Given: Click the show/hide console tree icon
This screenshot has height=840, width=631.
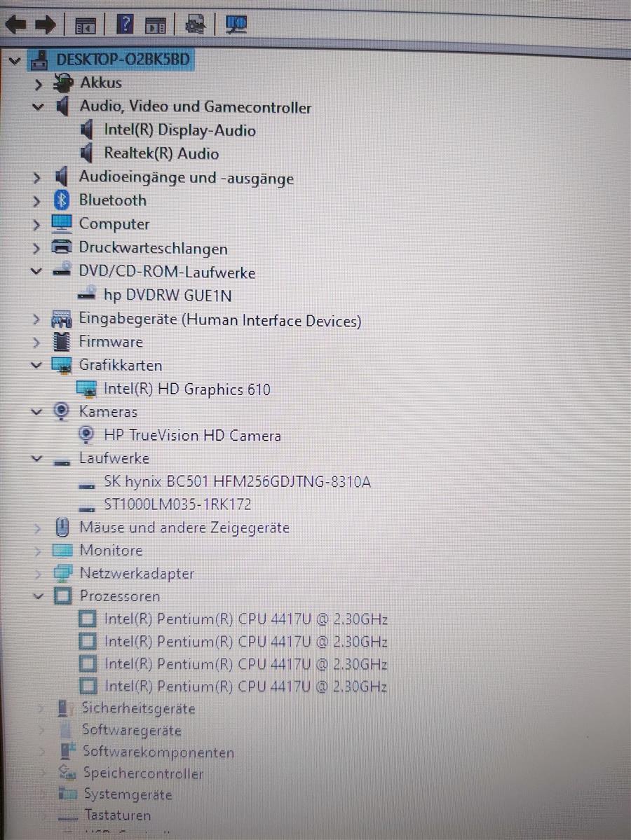Looking at the screenshot, I should click(85, 26).
